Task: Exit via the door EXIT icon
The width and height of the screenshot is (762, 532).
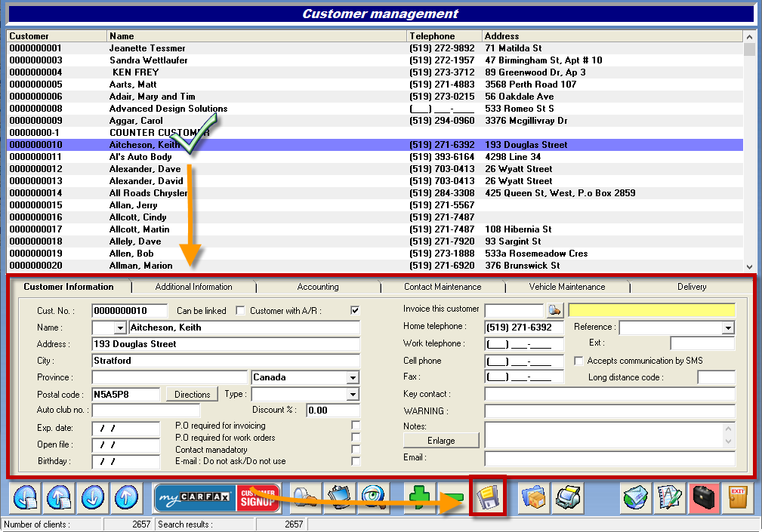Action: pos(738,497)
